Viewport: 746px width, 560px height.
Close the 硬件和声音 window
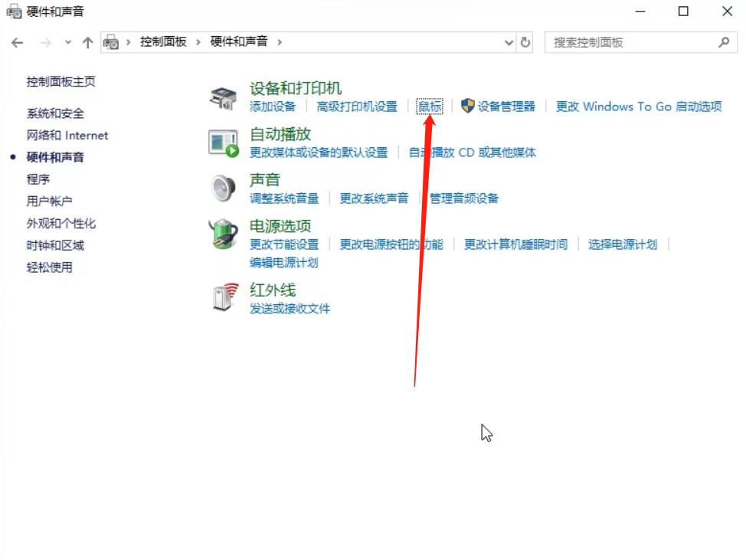click(x=727, y=11)
